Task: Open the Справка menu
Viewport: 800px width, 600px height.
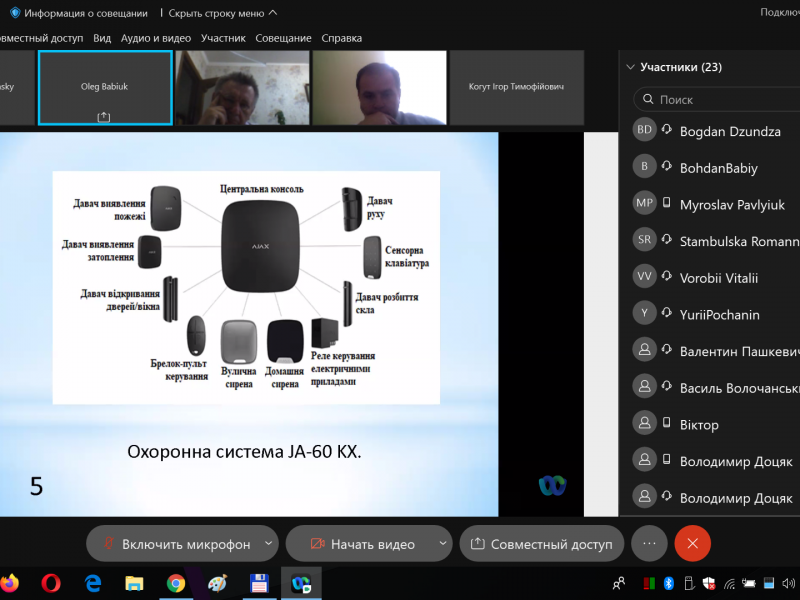Action: (342, 38)
